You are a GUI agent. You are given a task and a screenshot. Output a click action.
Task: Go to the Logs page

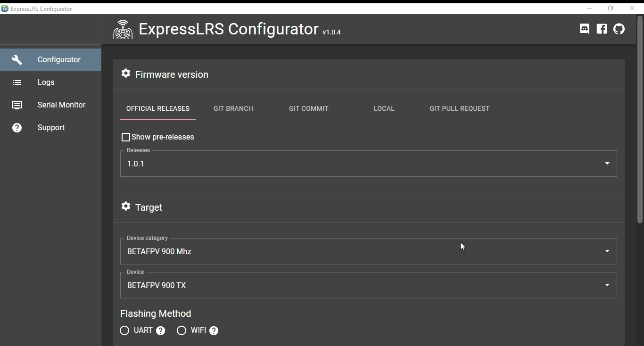click(46, 82)
